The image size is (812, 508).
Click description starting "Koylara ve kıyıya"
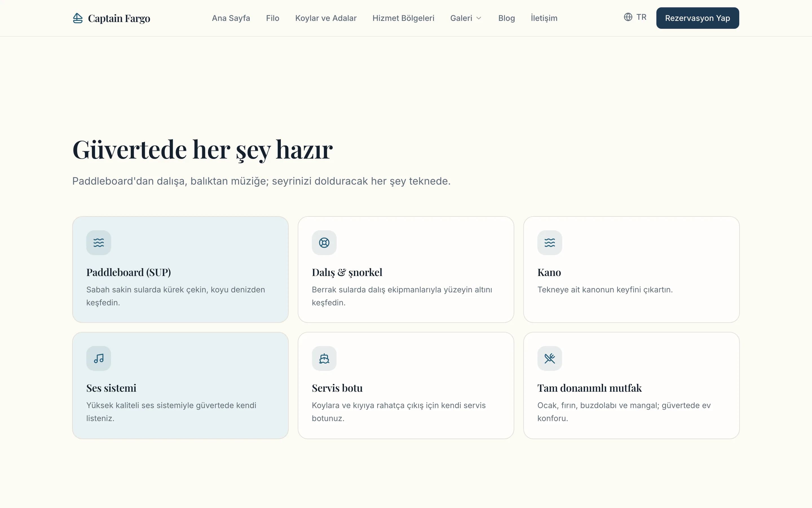pyautogui.click(x=399, y=411)
